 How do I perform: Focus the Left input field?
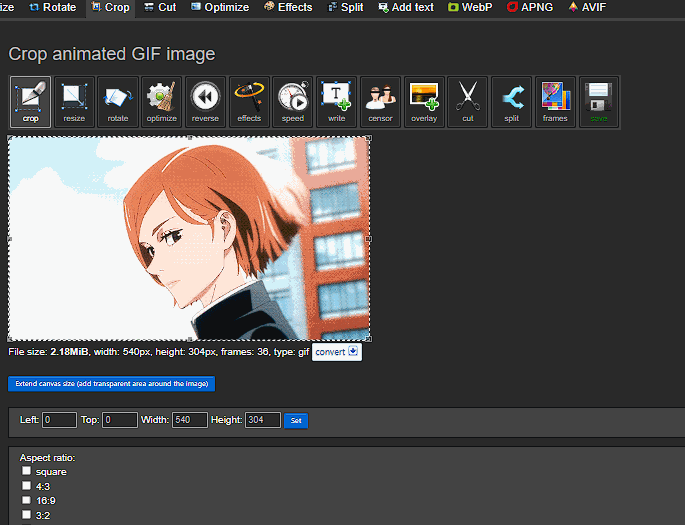pyautogui.click(x=59, y=420)
